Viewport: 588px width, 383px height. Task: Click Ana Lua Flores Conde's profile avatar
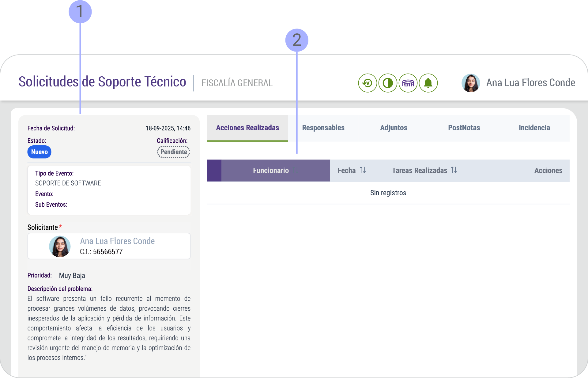click(x=471, y=83)
